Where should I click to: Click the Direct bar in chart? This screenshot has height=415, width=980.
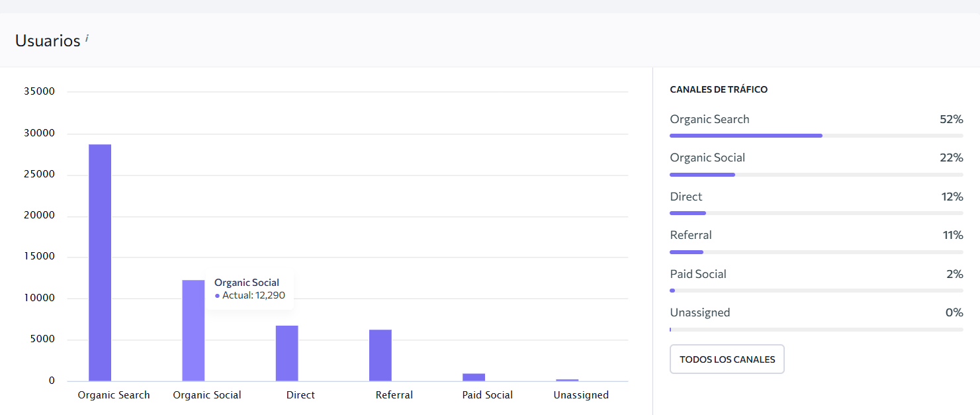click(287, 353)
